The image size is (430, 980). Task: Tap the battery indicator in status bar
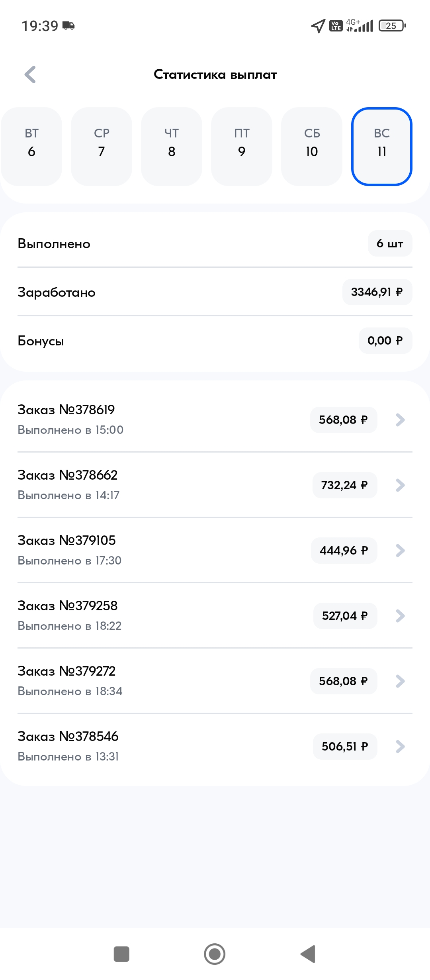point(392,26)
